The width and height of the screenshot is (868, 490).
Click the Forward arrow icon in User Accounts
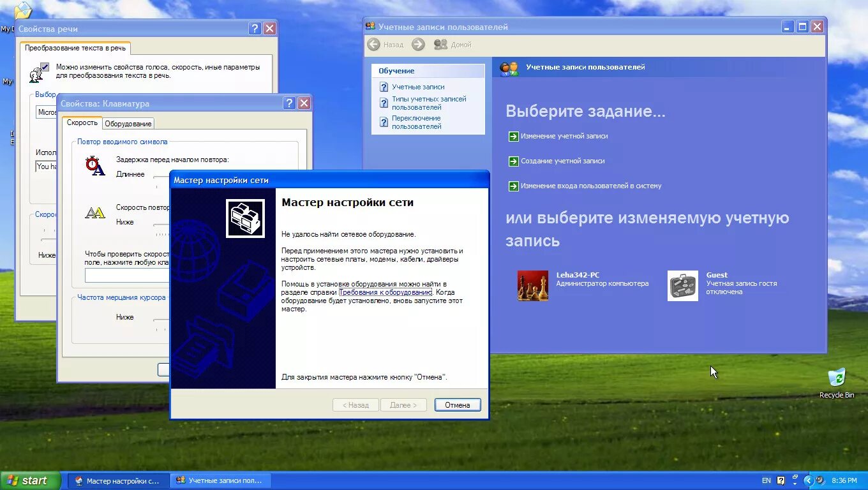tap(418, 44)
